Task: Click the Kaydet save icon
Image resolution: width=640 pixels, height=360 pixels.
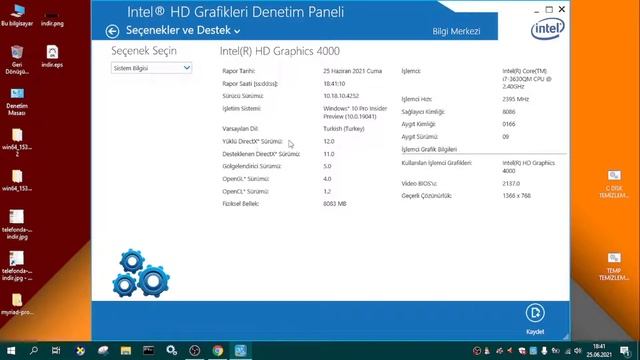Action: [535, 313]
